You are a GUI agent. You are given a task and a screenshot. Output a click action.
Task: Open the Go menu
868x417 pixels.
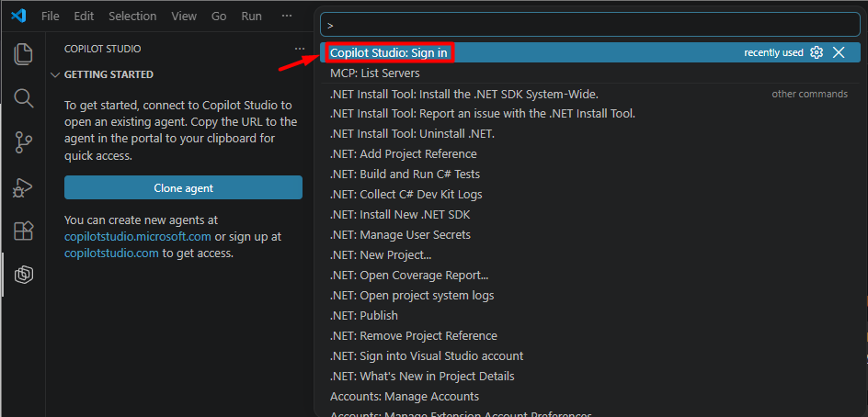click(x=219, y=16)
